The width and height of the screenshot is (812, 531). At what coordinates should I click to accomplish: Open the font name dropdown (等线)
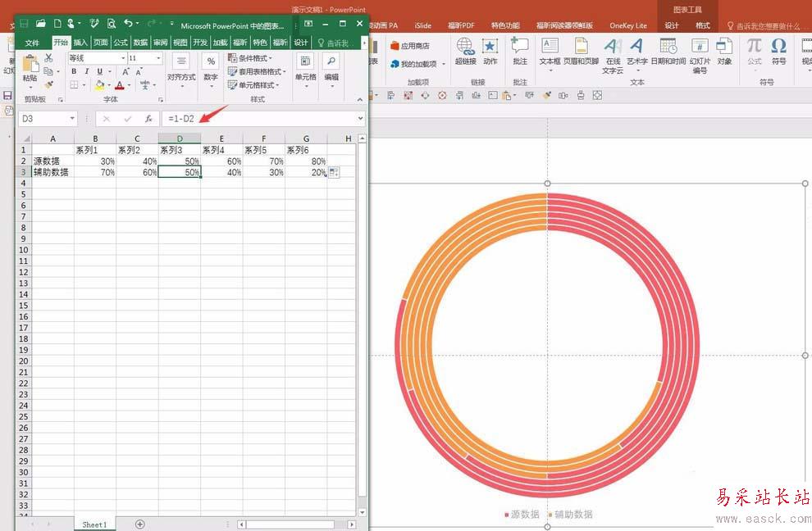click(123, 58)
